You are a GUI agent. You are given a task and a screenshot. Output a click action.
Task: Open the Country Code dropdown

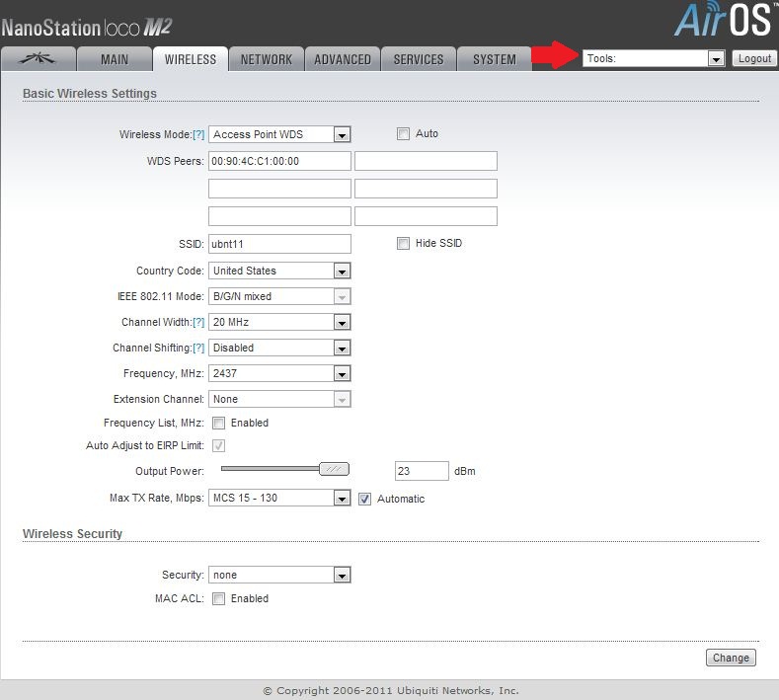[280, 271]
